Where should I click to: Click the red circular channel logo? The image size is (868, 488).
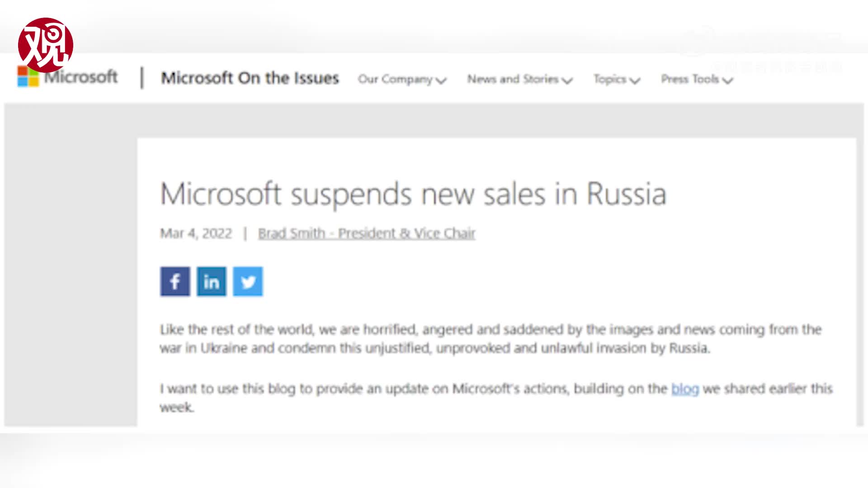click(x=45, y=45)
